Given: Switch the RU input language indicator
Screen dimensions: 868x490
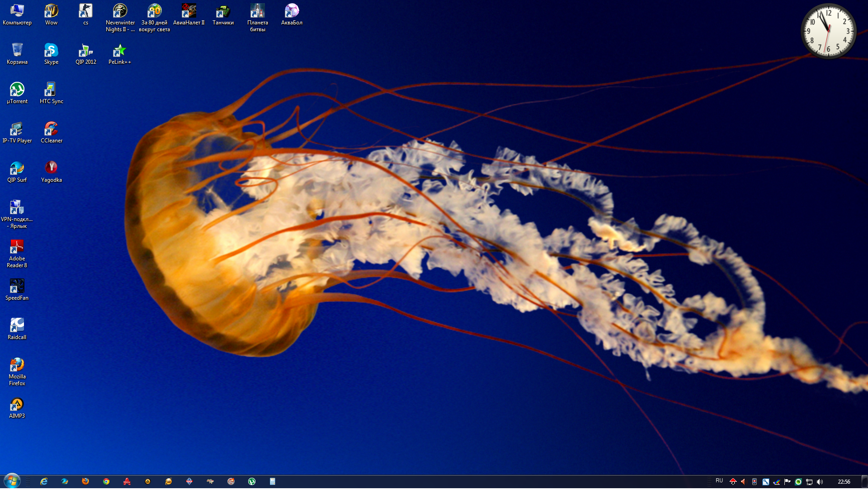Looking at the screenshot, I should 719,481.
